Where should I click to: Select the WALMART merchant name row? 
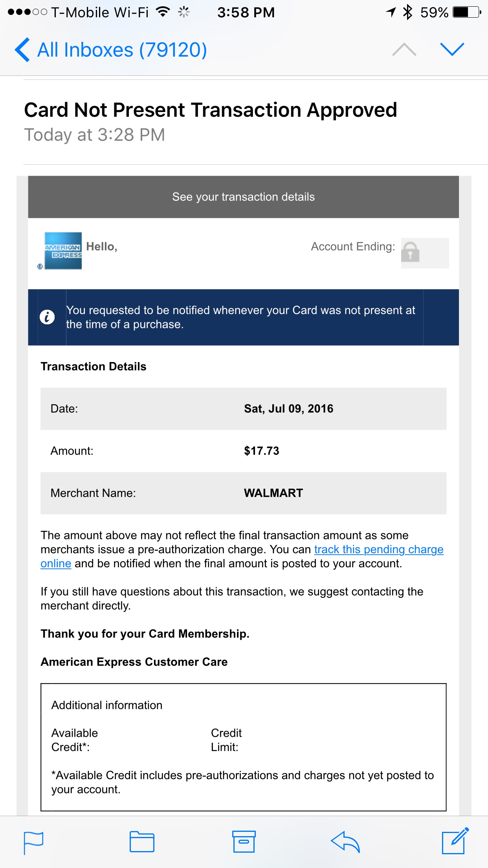point(244,493)
